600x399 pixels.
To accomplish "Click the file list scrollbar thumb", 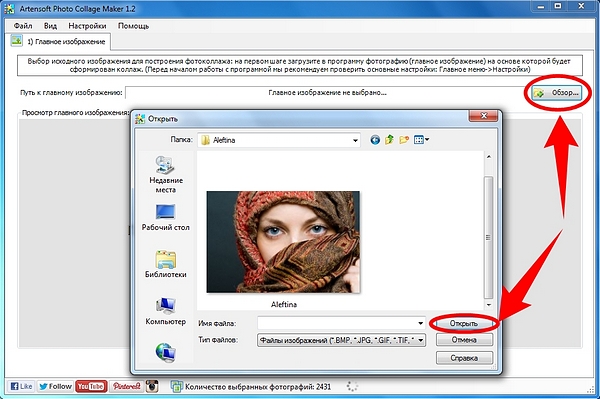I will (488, 237).
